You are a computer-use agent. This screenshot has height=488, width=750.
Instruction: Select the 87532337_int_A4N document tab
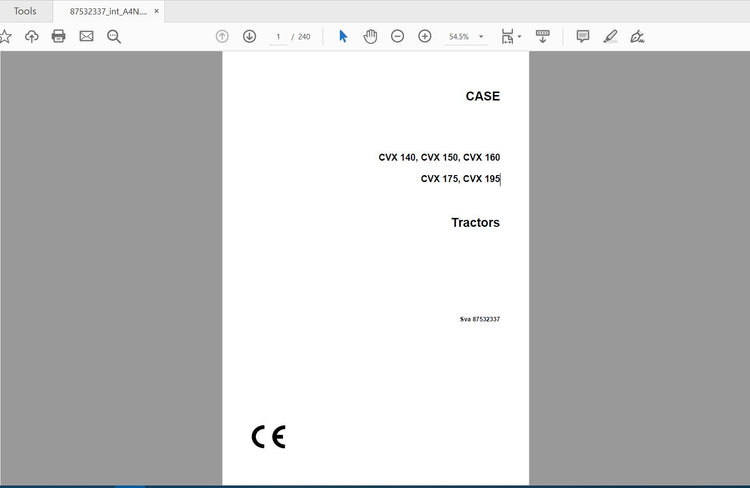pos(109,11)
